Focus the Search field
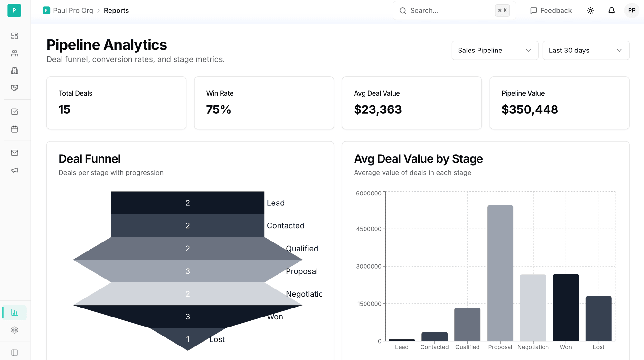Image resolution: width=644 pixels, height=360 pixels. coord(454,11)
